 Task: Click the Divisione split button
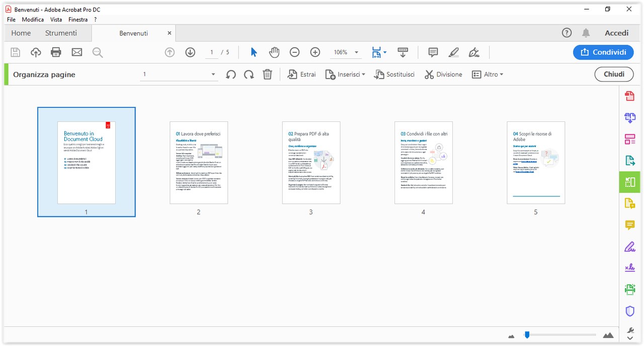(x=443, y=75)
